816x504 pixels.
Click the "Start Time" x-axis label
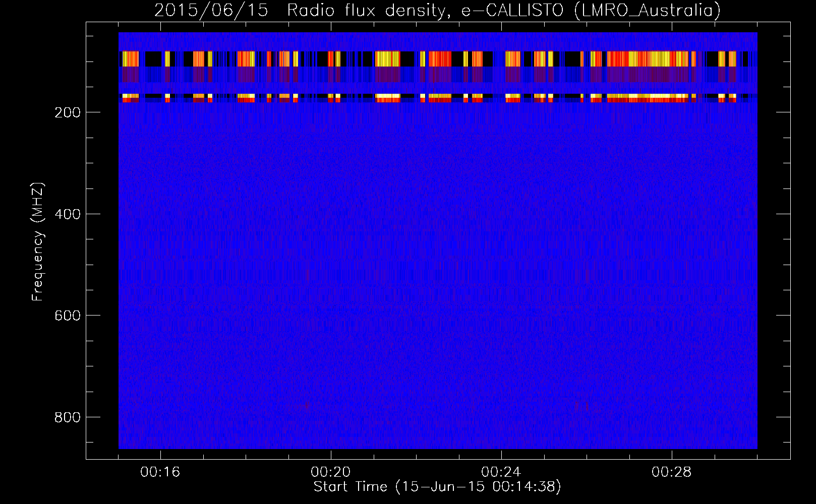coord(437,487)
